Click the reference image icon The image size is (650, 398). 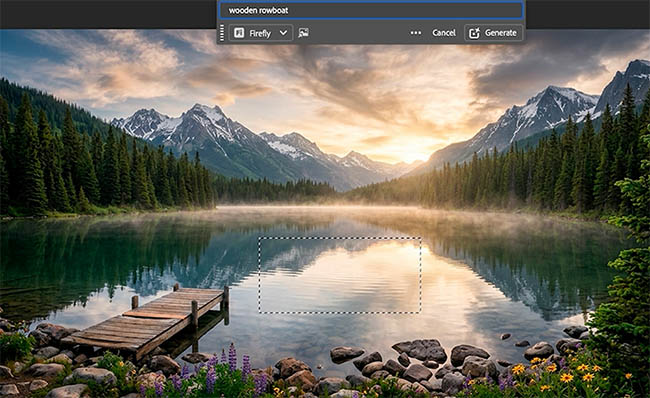[x=303, y=33]
